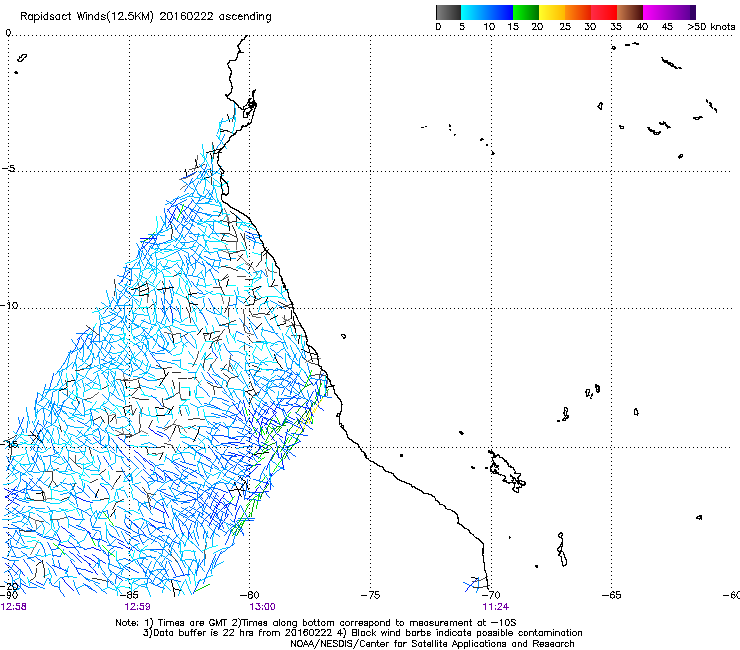Click the longitude label '-80'
This screenshot has width=740, height=650.
[x=250, y=595]
